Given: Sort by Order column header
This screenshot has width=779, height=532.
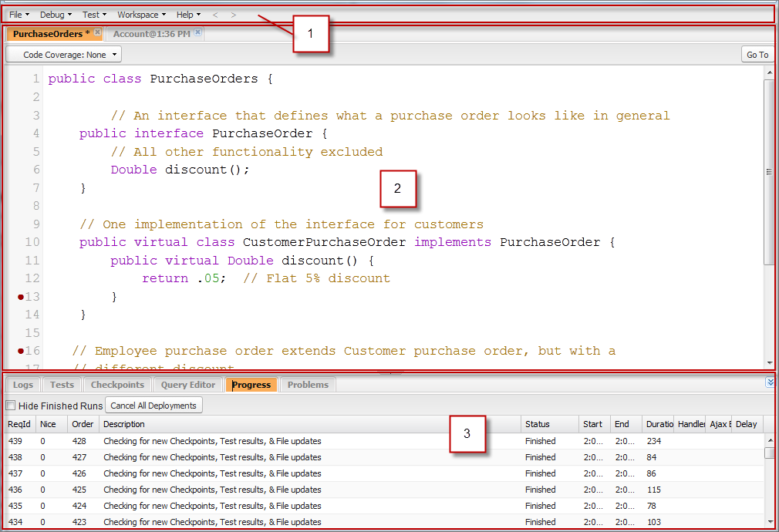Looking at the screenshot, I should tap(83, 424).
